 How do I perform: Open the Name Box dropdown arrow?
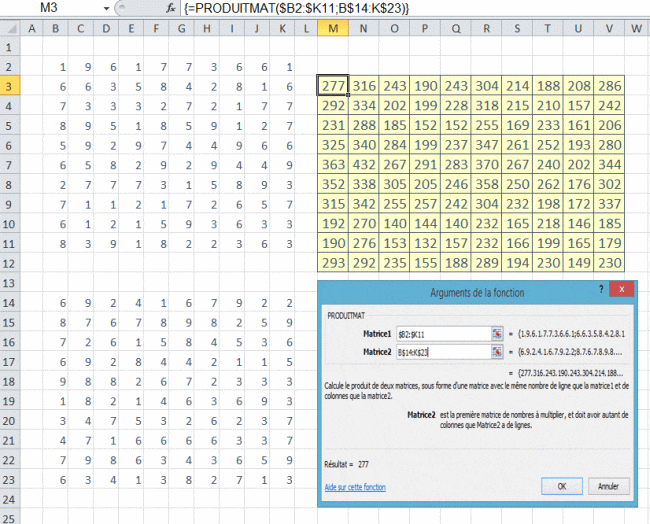click(x=107, y=8)
